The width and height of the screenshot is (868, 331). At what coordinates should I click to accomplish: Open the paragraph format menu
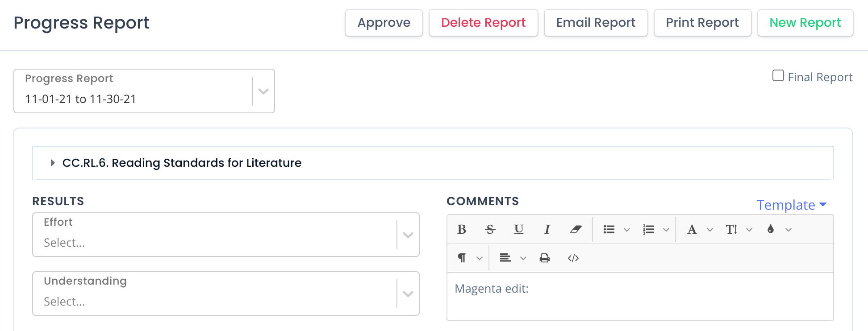469,258
